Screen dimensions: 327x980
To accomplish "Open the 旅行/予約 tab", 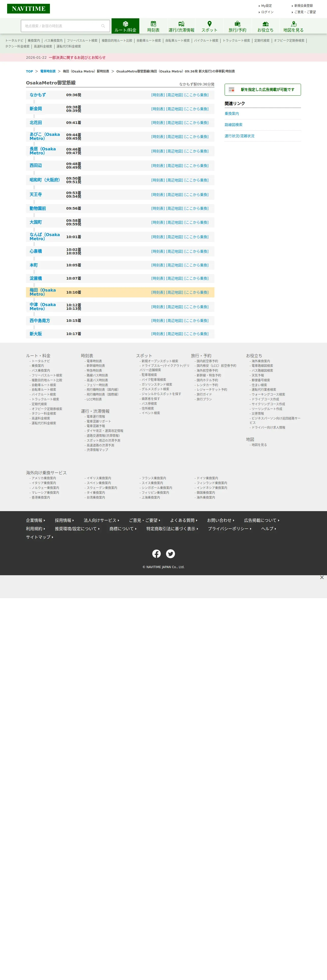I will click(x=237, y=26).
